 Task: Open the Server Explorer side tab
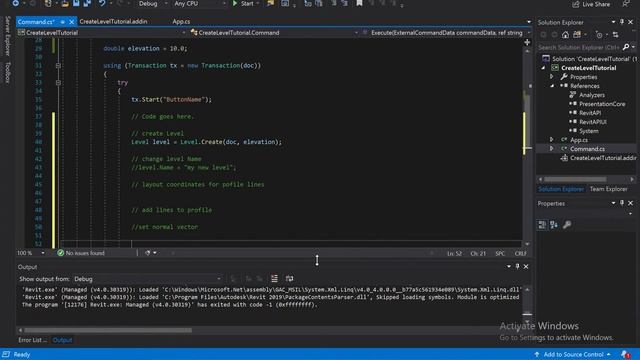[7, 36]
